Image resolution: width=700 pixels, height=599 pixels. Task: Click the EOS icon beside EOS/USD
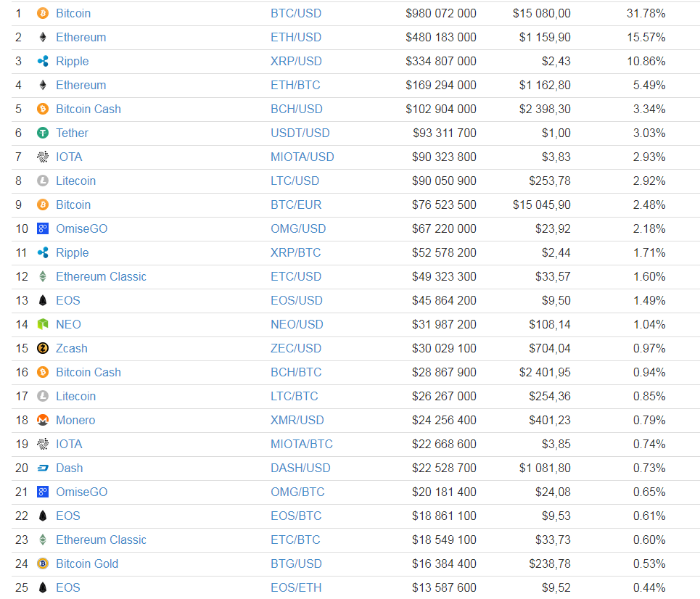tap(43, 300)
